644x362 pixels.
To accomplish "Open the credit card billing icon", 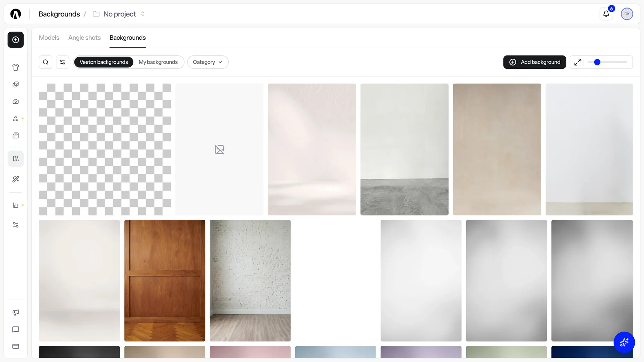I will point(16,346).
